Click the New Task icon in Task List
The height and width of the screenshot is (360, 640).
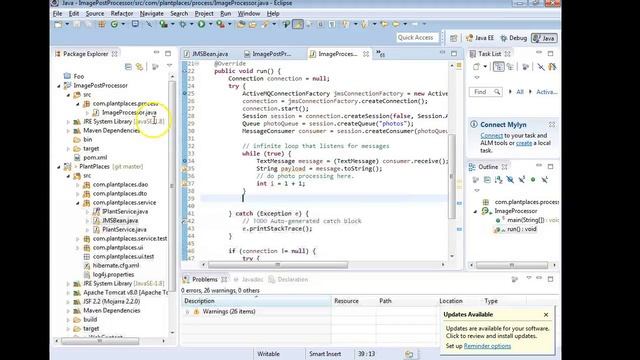(x=476, y=67)
